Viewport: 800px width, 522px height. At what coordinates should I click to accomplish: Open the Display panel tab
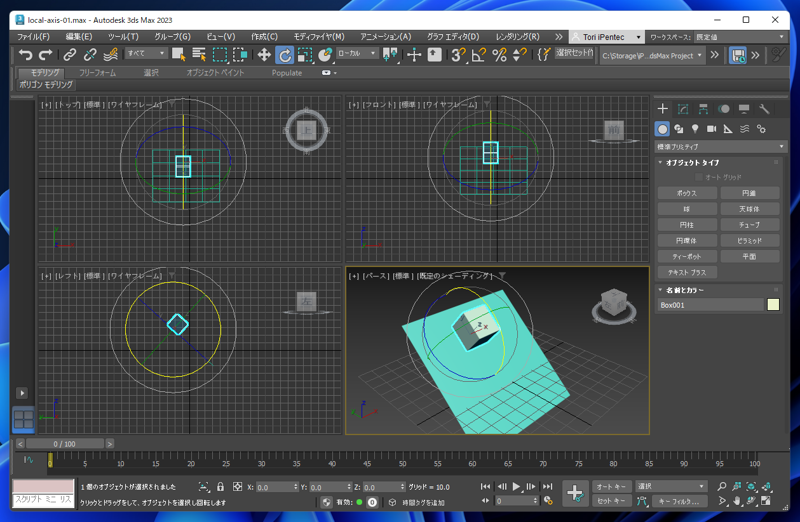(x=744, y=109)
